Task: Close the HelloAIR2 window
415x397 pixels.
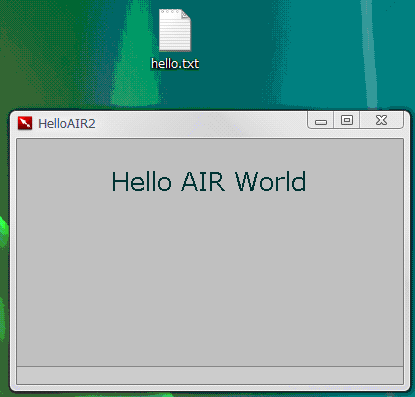Action: 381,120
